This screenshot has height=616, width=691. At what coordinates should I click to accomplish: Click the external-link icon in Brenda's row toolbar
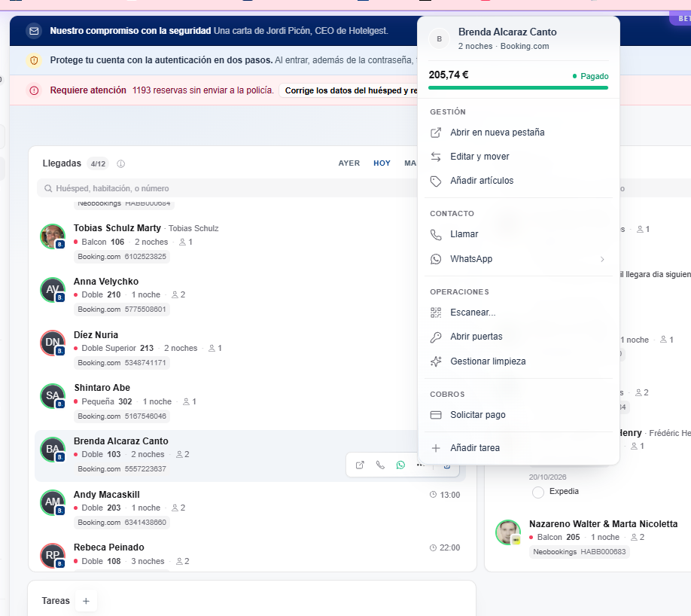point(360,465)
